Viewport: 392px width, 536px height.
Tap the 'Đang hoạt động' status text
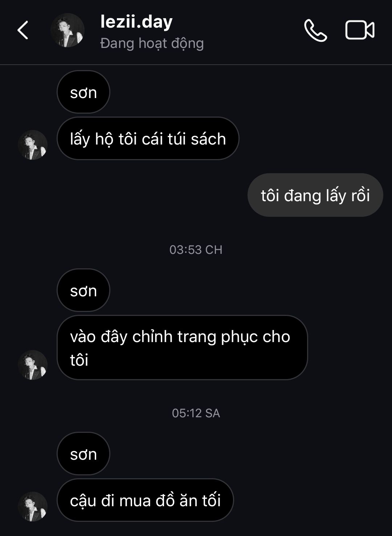tap(152, 44)
